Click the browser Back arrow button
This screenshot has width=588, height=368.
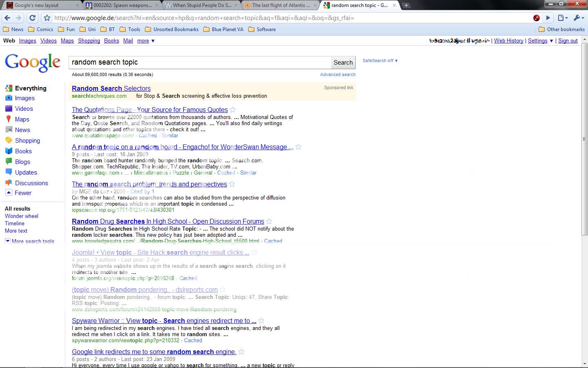pos(7,18)
